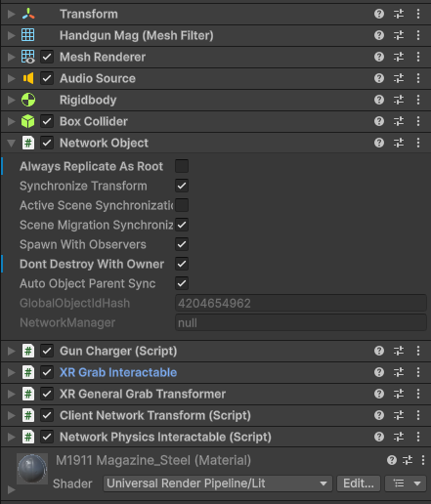Select the Network Physics Interactable (Script) header
431x504 pixels.
[x=215, y=437]
